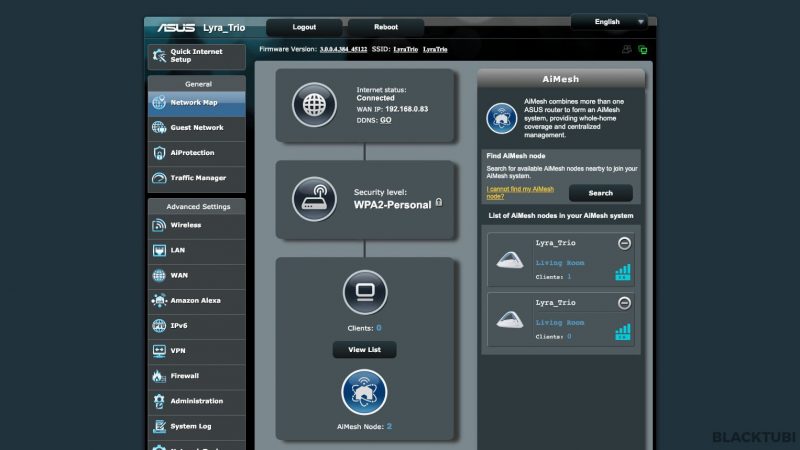Open the Network Map menu item
The width and height of the screenshot is (800, 450).
pyautogui.click(x=196, y=103)
